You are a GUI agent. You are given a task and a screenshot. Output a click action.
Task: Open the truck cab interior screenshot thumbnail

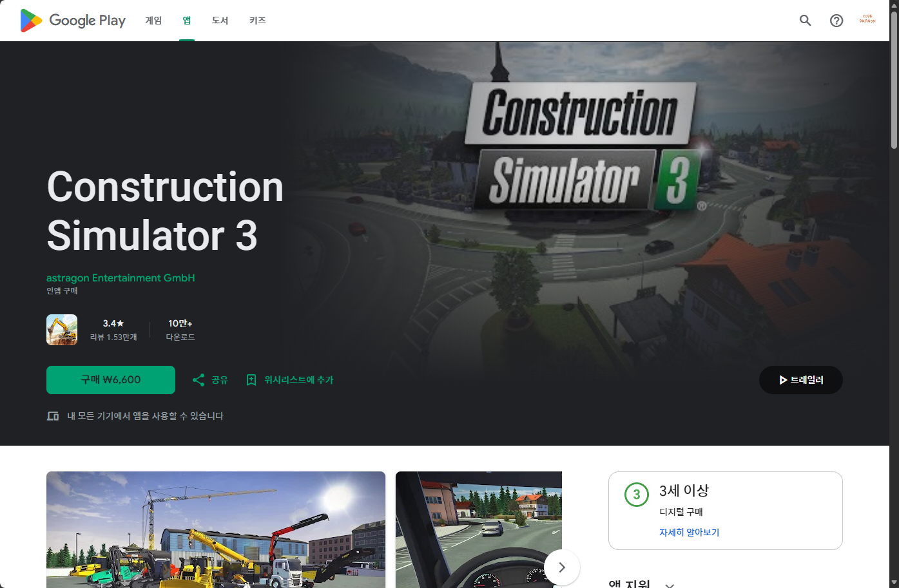(479, 529)
